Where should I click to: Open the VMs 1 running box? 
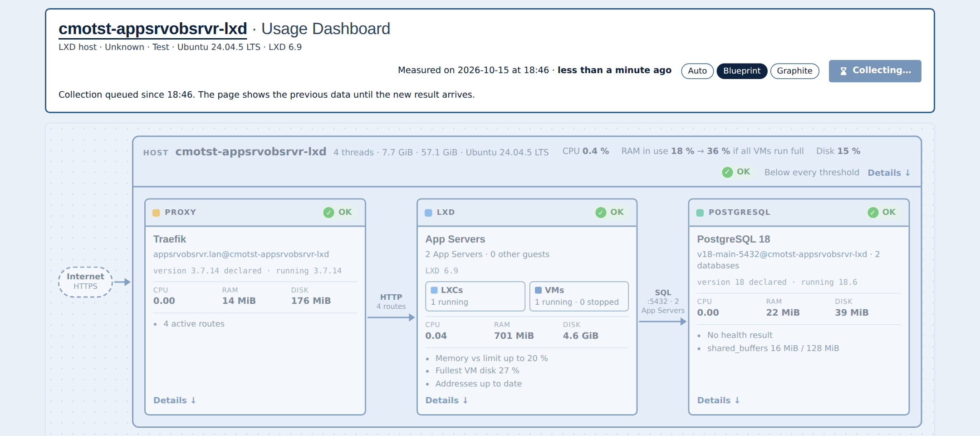pyautogui.click(x=579, y=296)
